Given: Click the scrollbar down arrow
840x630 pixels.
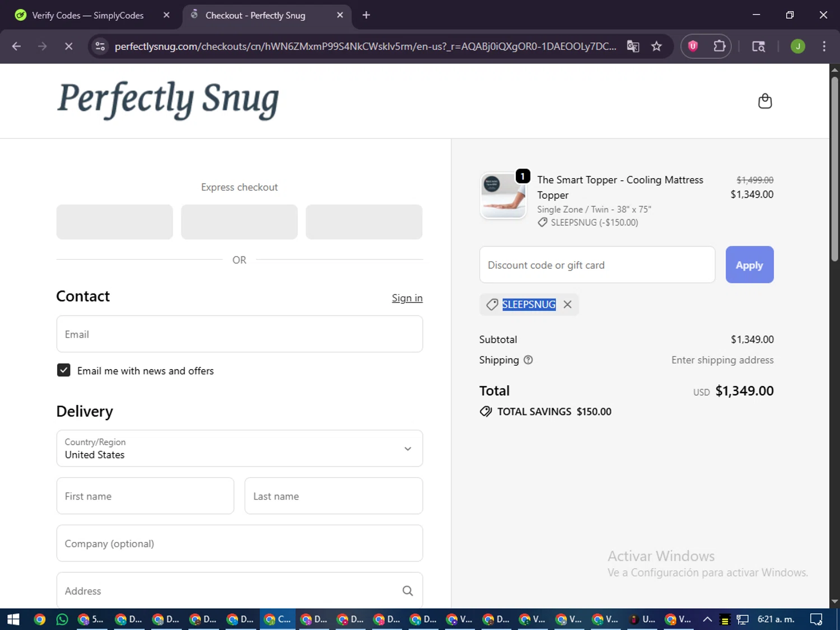Looking at the screenshot, I should pyautogui.click(x=834, y=602).
